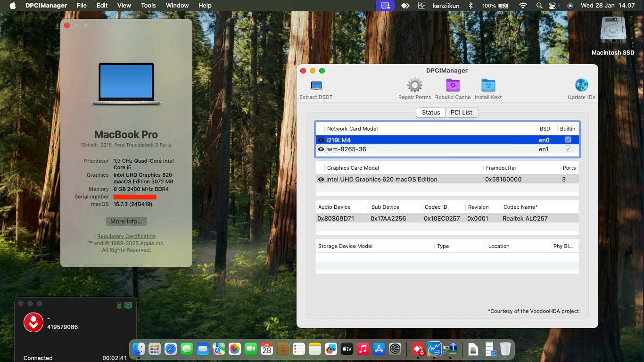644x362 pixels.
Task: Select the I219LM4 network card row
Action: click(447, 140)
